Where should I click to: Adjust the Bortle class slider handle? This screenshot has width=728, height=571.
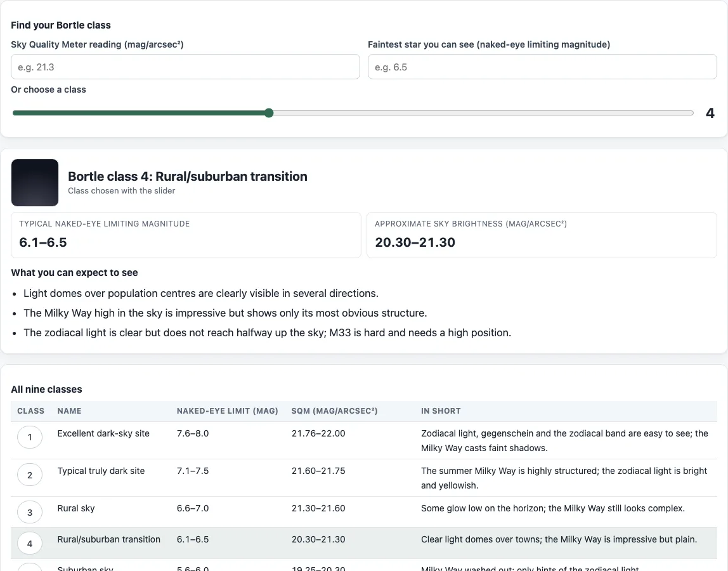269,113
